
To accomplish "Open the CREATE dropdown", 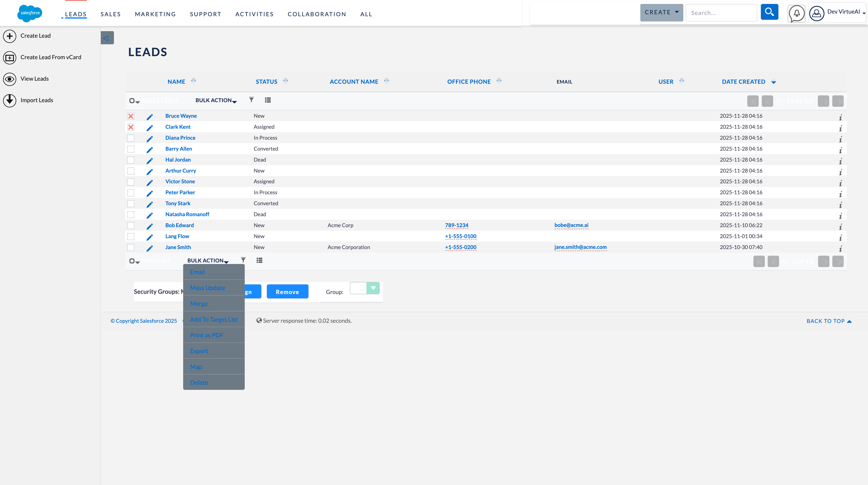I will [661, 12].
